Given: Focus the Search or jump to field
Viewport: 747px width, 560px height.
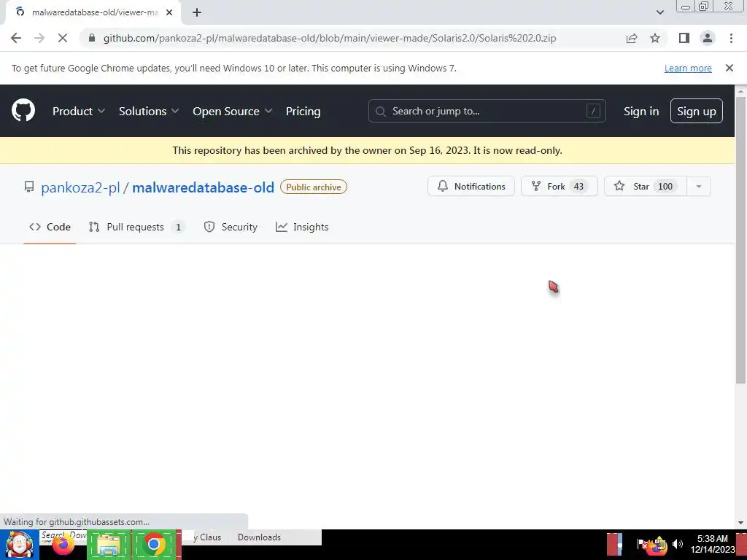Looking at the screenshot, I should (x=487, y=111).
